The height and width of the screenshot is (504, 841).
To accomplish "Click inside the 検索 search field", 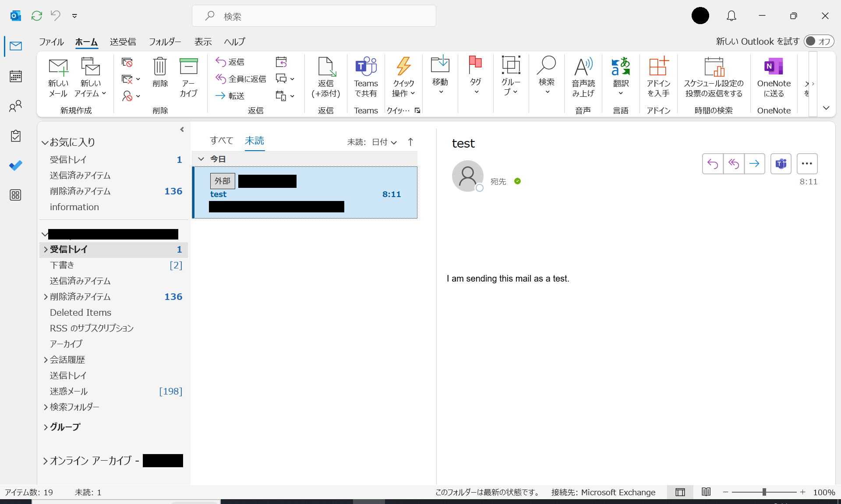I will click(313, 16).
